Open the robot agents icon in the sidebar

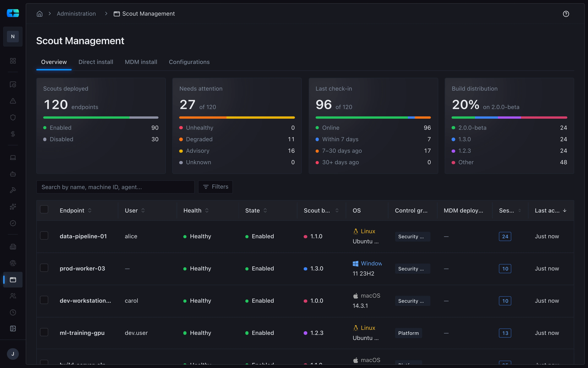[x=13, y=174]
